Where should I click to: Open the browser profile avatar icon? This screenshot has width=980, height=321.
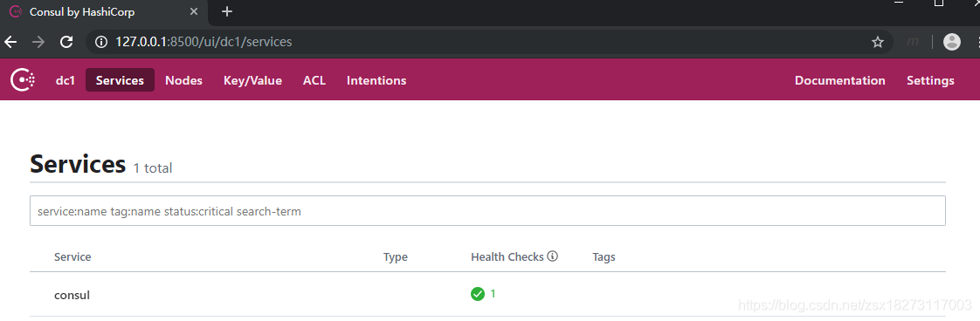coord(951,42)
